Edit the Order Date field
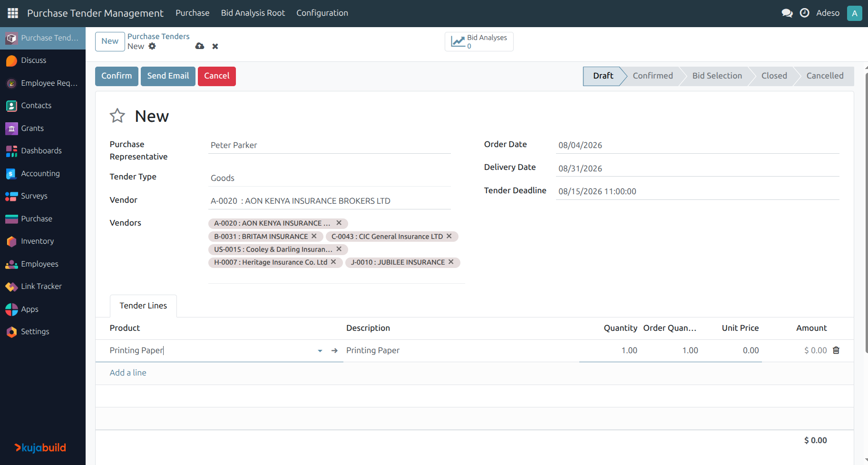The height and width of the screenshot is (465, 868). (x=698, y=145)
